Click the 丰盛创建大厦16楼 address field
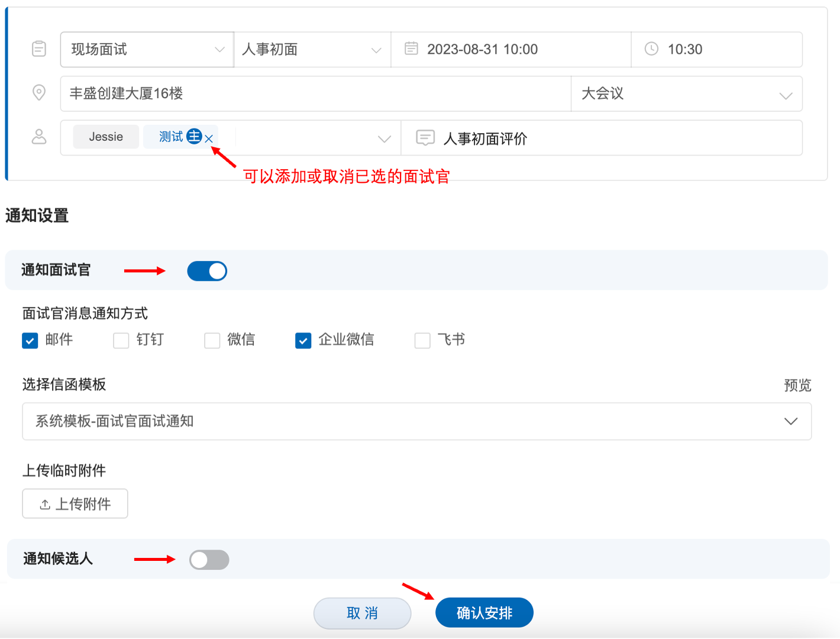 (x=316, y=93)
